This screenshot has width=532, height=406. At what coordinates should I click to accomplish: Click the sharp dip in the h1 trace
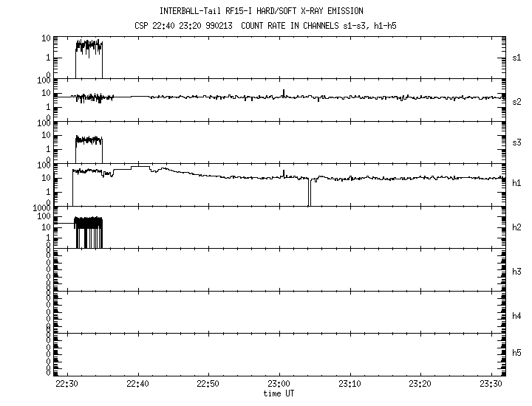pyautogui.click(x=310, y=193)
